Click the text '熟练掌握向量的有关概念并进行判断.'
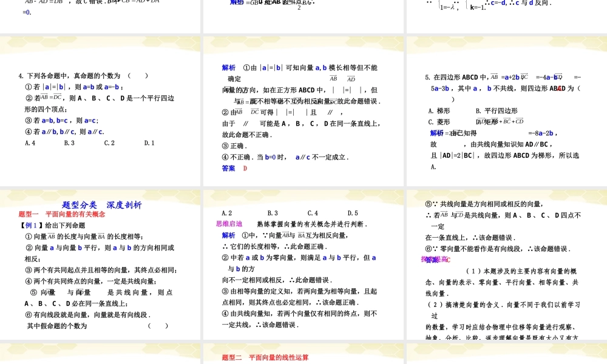This screenshot has width=607, height=364. pos(312,224)
